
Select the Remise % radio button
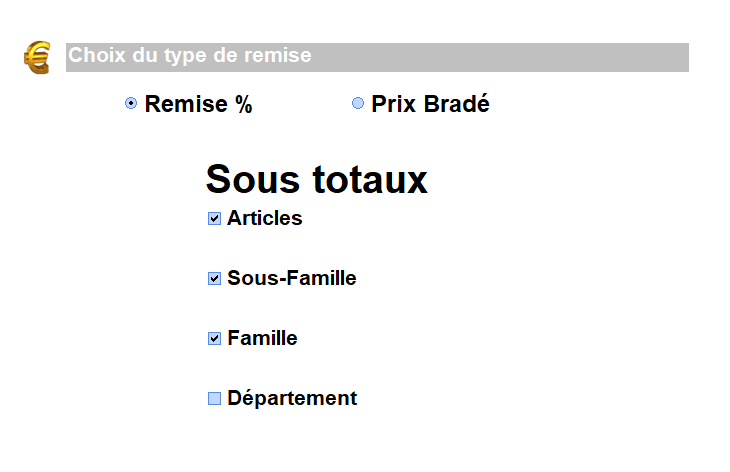click(131, 104)
